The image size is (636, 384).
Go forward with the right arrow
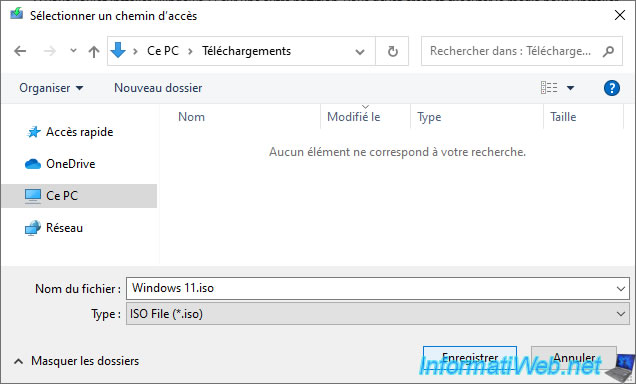tap(49, 51)
